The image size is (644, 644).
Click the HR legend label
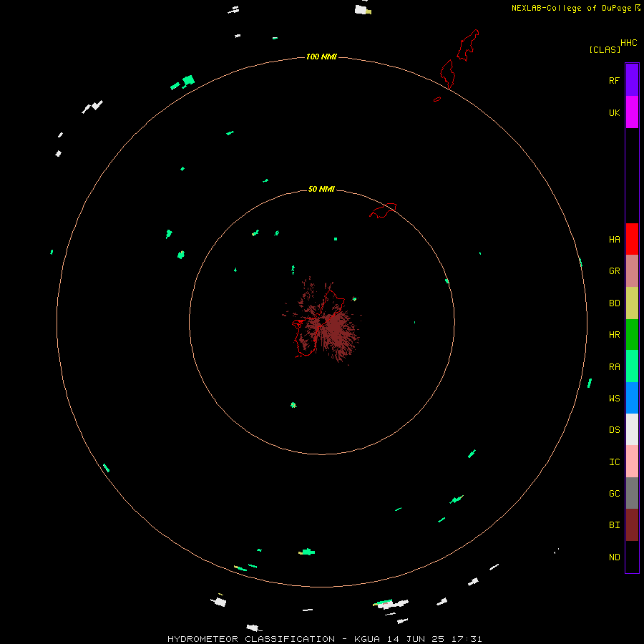(x=614, y=335)
